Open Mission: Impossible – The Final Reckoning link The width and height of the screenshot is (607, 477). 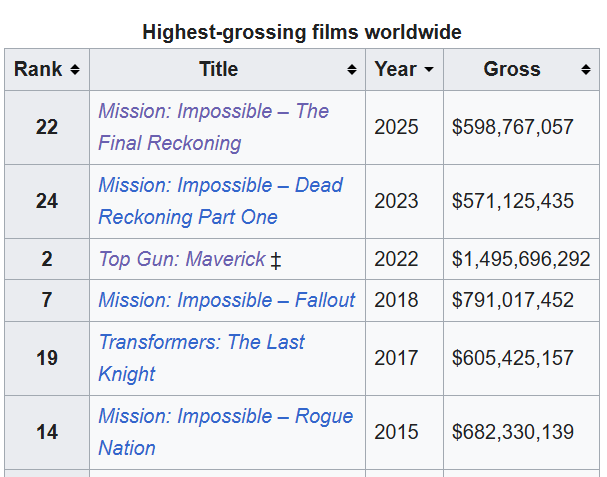click(x=213, y=127)
